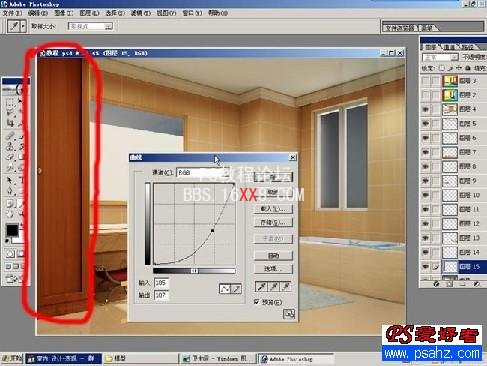Switch to the Channels tab in Layers palette
This screenshot has width=487, height=366.
449,47
